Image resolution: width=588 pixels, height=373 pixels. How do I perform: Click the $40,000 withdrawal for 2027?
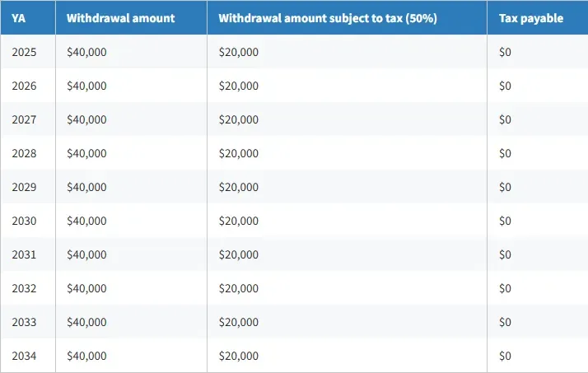[86, 119]
